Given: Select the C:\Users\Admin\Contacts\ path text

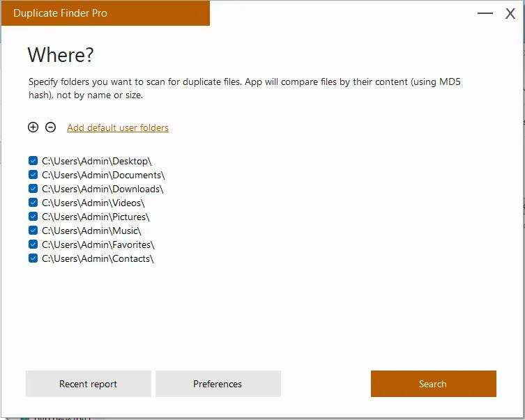Looking at the screenshot, I should (x=98, y=258).
